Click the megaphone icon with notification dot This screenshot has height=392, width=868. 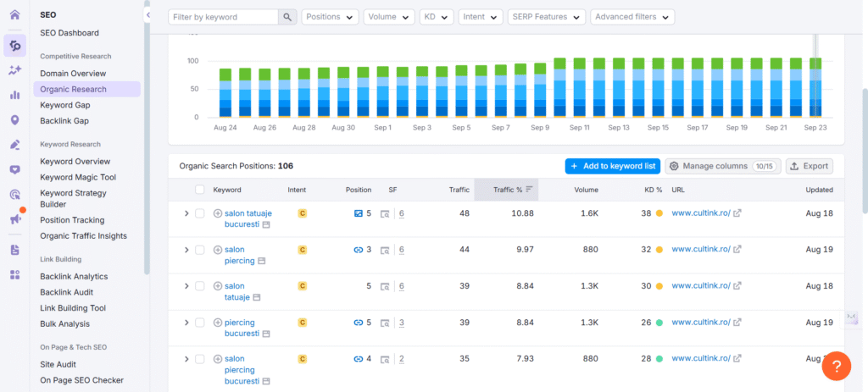tap(14, 219)
